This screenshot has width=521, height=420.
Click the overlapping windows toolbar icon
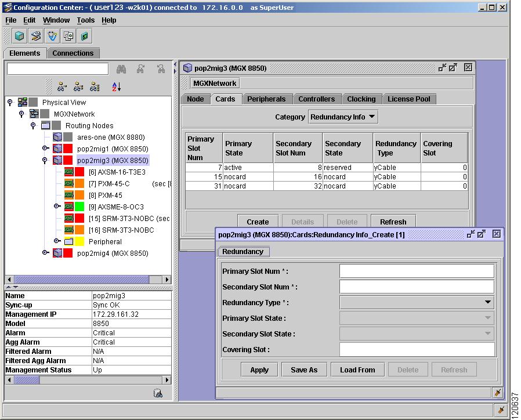pos(68,36)
